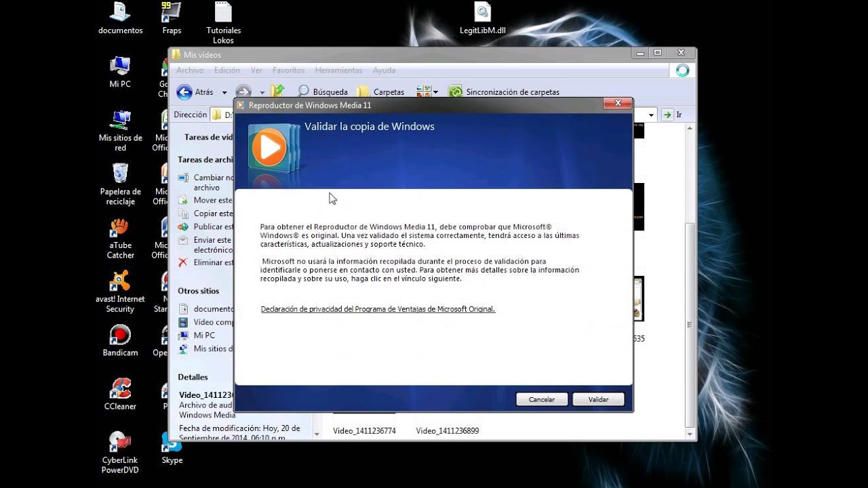Select the Fraps desktop shortcut
This screenshot has width=868, height=488.
[x=172, y=19]
